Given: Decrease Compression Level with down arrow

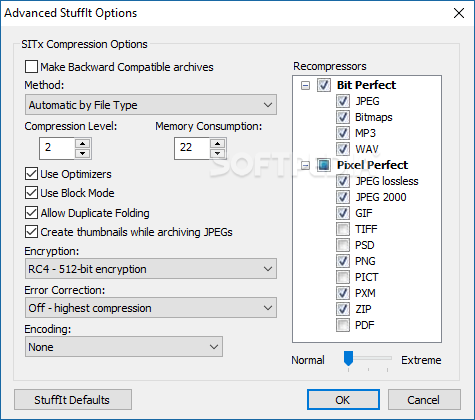Looking at the screenshot, I should [x=82, y=153].
